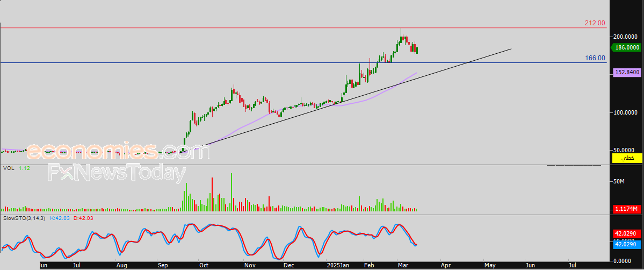644x270 pixels.
Task: Click the tallest red volume bar
Action: coord(212,195)
